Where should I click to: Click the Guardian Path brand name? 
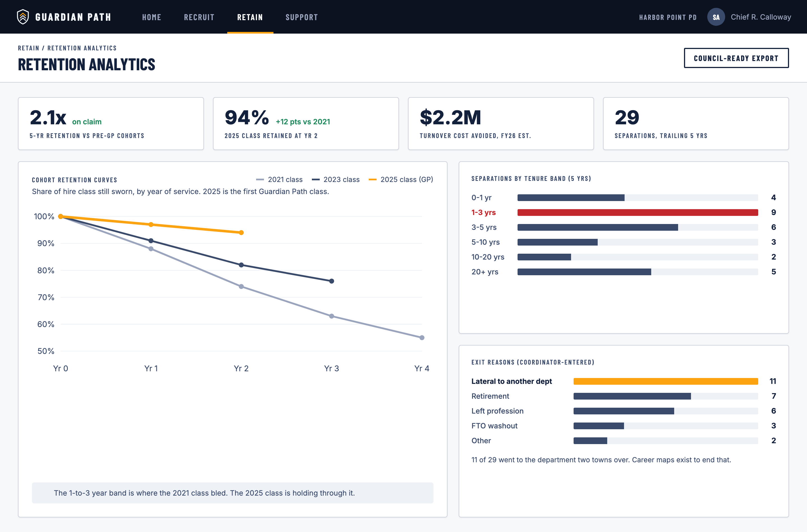(x=73, y=17)
